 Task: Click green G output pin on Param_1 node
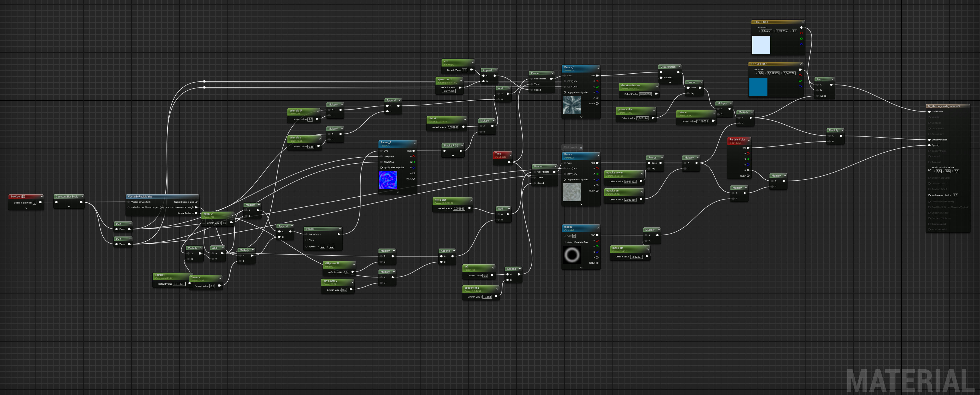(597, 87)
